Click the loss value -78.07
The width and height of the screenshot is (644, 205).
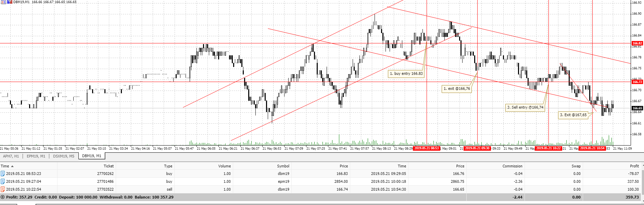(x=633, y=174)
